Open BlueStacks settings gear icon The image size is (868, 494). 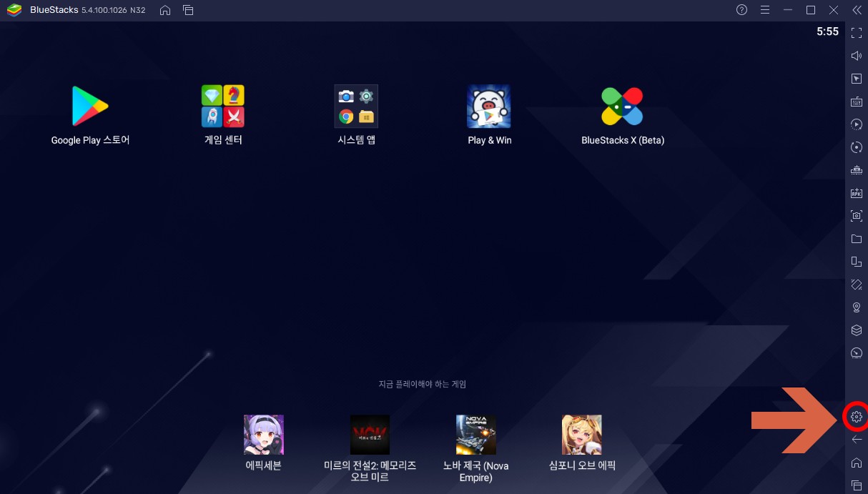click(857, 416)
